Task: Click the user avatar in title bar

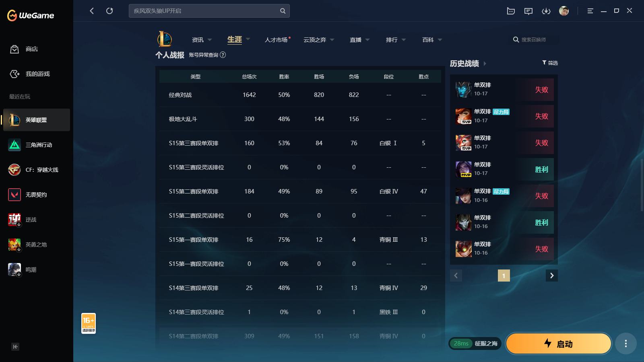Action: [x=564, y=11]
